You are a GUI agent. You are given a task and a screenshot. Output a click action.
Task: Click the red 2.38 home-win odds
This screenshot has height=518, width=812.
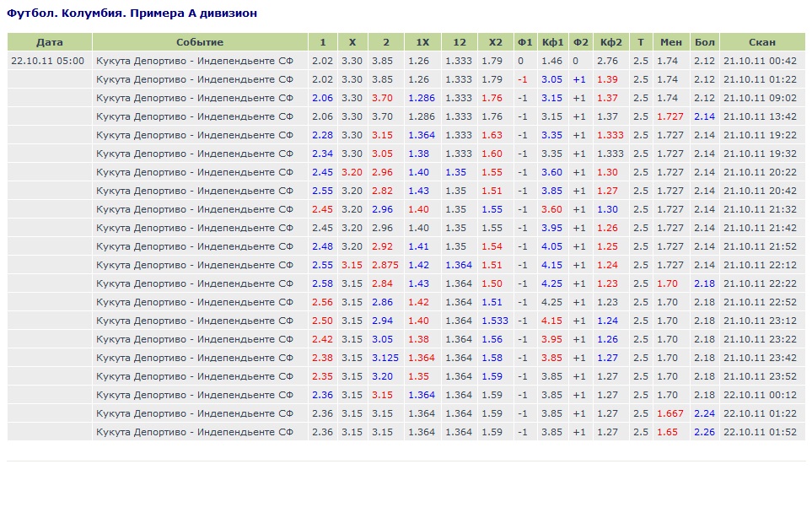[322, 358]
